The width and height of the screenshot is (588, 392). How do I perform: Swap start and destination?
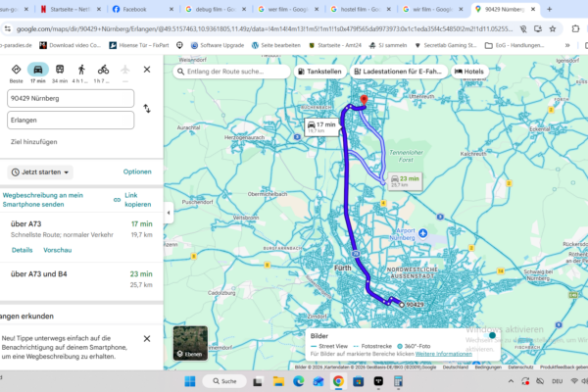[147, 109]
